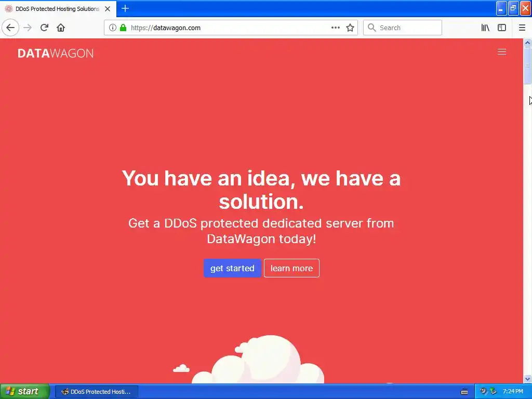This screenshot has height=399, width=532.
Task: Go back to the previous page
Action: tap(10, 28)
